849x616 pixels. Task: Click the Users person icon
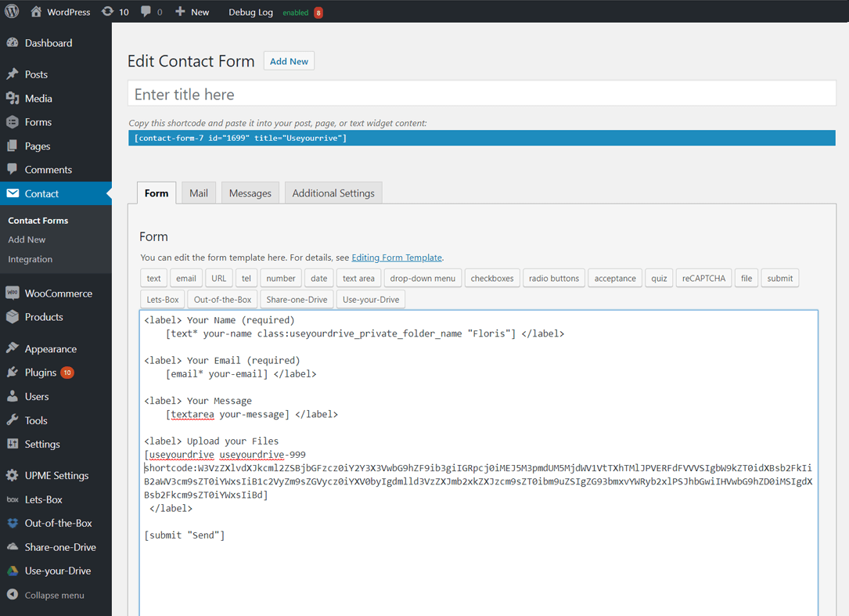click(x=13, y=396)
